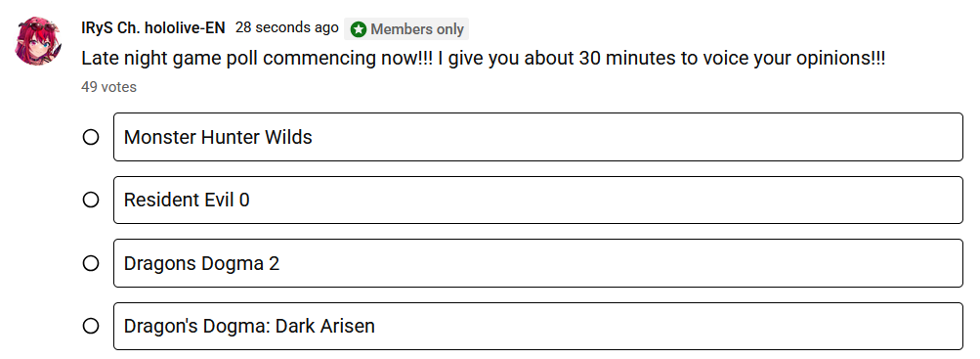Vote using the Resident Evil 0 option box
Screen dimensions: 980x359
[538, 201]
